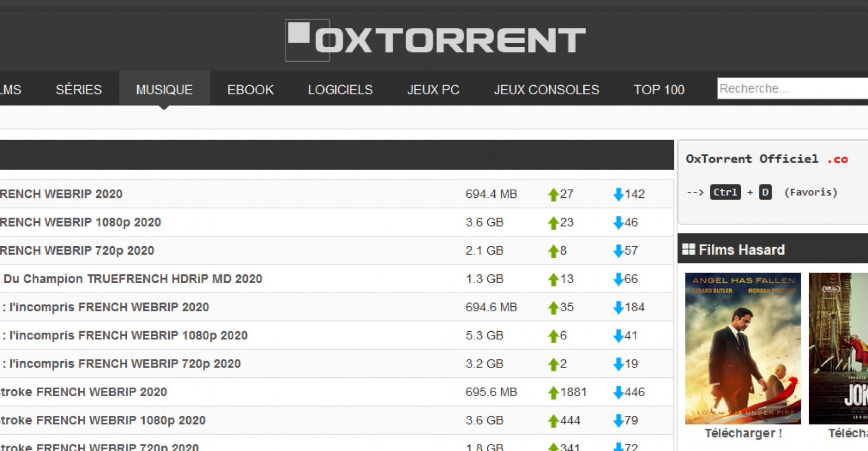Click the D key badge
The image size is (868, 451).
point(765,192)
